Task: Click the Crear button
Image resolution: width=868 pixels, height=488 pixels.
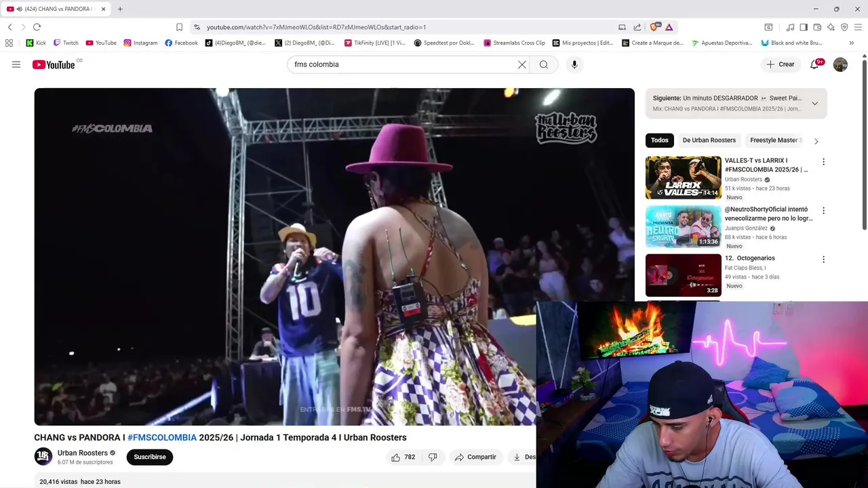Action: [x=780, y=64]
